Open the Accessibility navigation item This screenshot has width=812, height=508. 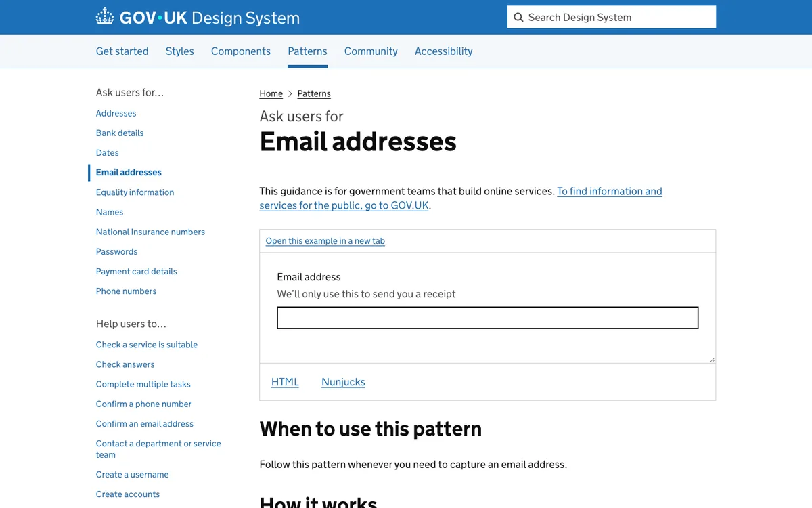pyautogui.click(x=444, y=51)
